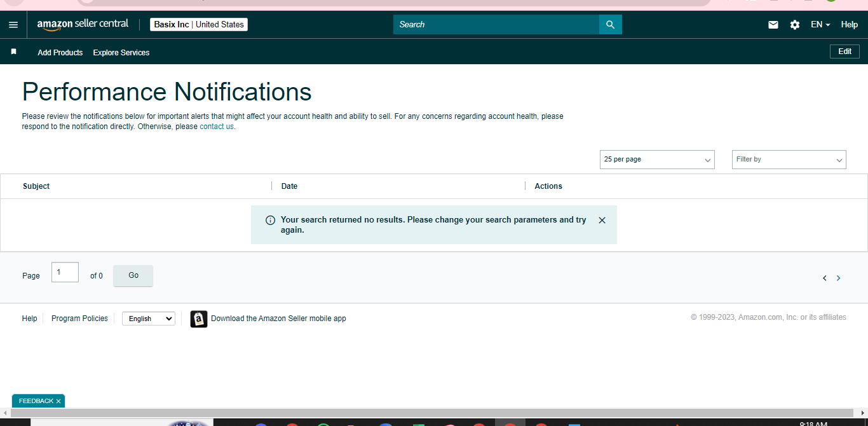Click the Edit button
Viewport: 868px width, 426px height.
(844, 52)
